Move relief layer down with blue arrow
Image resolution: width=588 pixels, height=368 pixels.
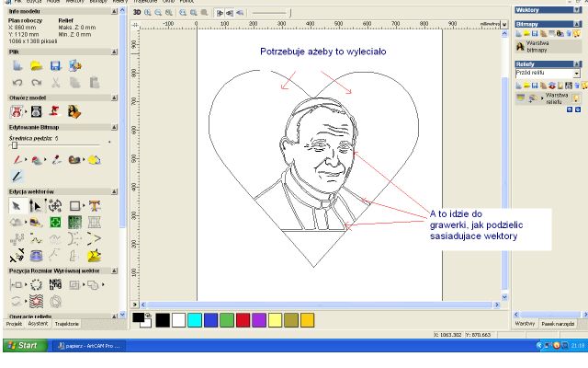pos(578,109)
